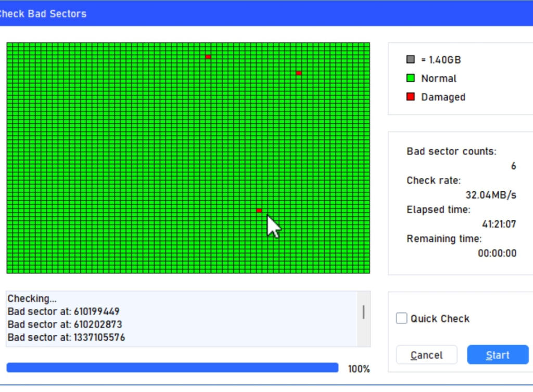
Task: Click the Checking... log line
Action: [x=32, y=299]
